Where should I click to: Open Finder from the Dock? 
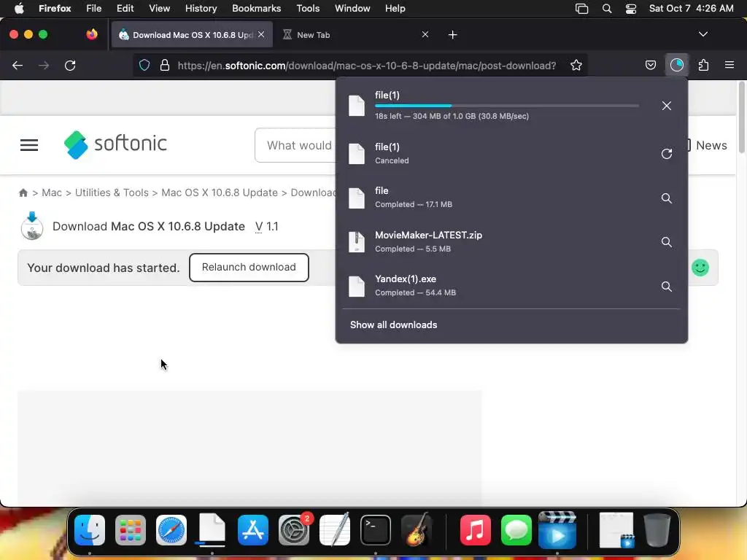point(90,530)
